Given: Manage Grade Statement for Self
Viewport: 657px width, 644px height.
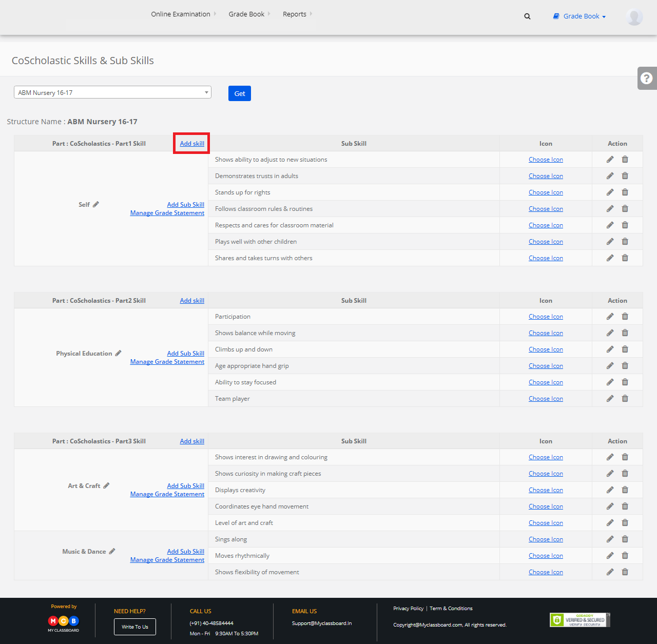Looking at the screenshot, I should (167, 213).
